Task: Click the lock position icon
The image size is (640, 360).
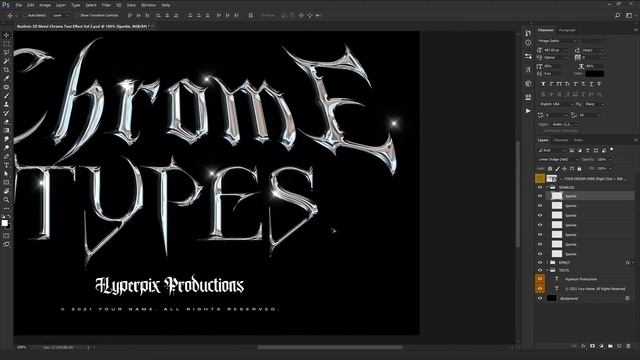Action: click(x=564, y=169)
